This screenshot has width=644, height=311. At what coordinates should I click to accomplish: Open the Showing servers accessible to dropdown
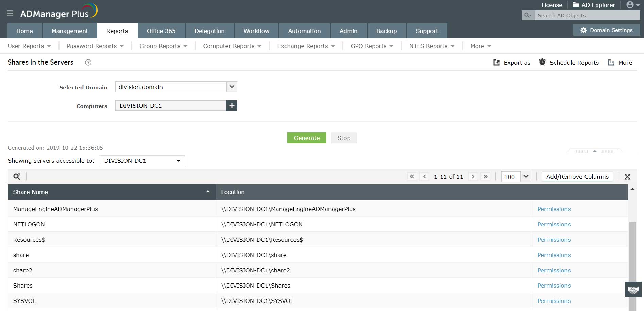click(x=142, y=161)
